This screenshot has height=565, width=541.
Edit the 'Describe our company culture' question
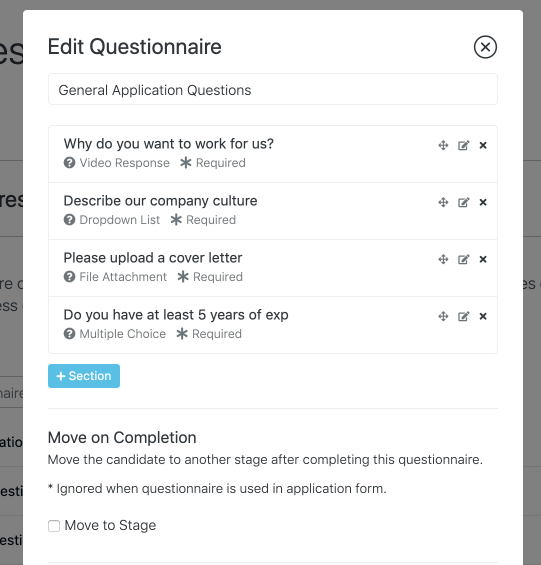click(464, 202)
